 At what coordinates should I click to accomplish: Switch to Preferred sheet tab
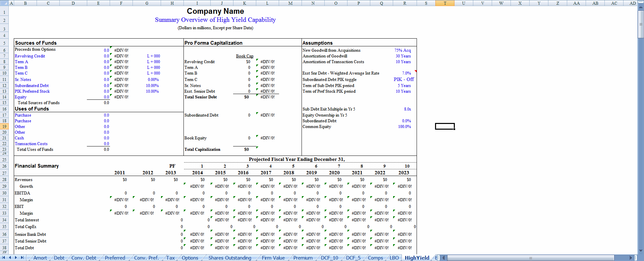coord(115,258)
